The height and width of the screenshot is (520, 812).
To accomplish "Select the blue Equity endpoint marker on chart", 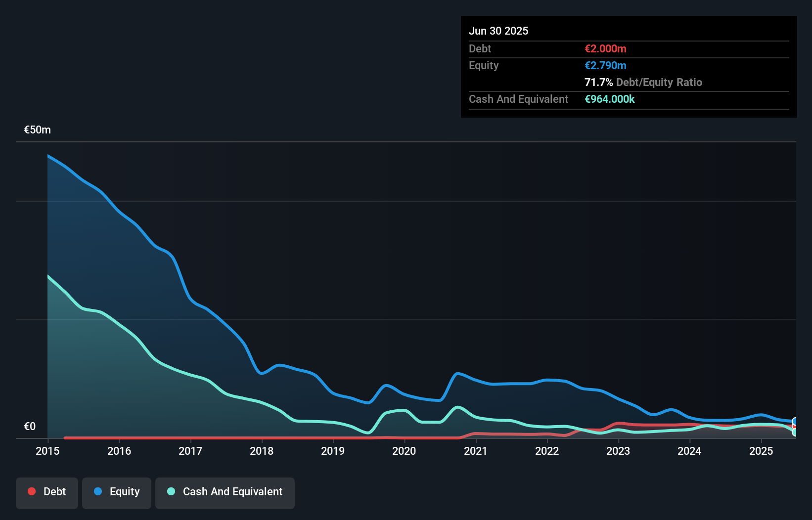I will 794,421.
